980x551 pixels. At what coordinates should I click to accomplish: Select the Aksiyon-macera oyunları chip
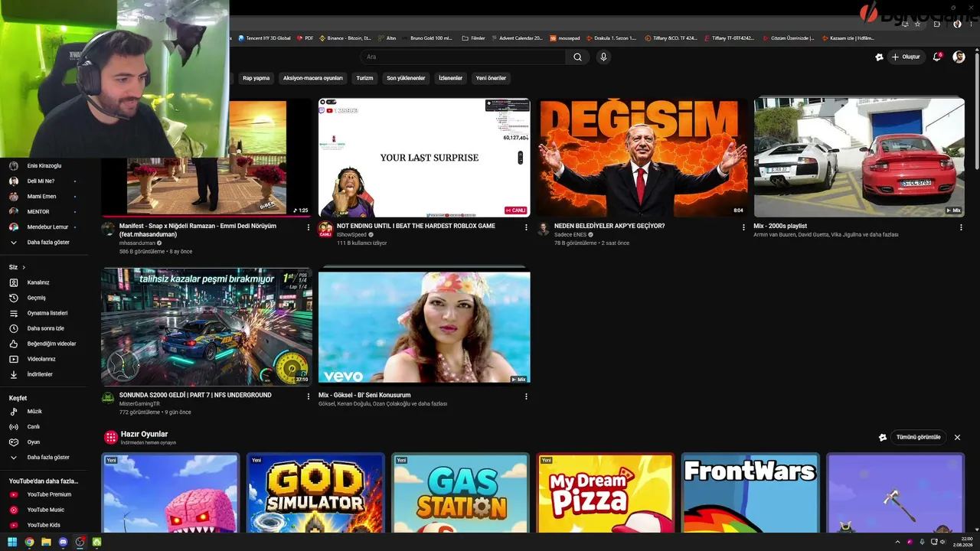click(x=313, y=78)
